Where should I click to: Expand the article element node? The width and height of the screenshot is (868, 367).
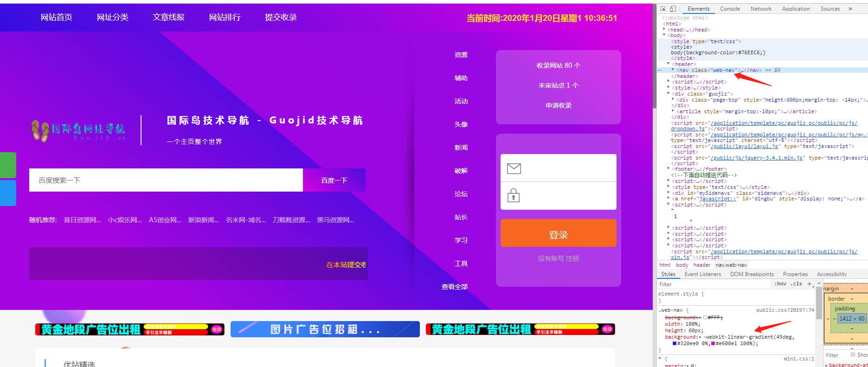click(x=673, y=111)
